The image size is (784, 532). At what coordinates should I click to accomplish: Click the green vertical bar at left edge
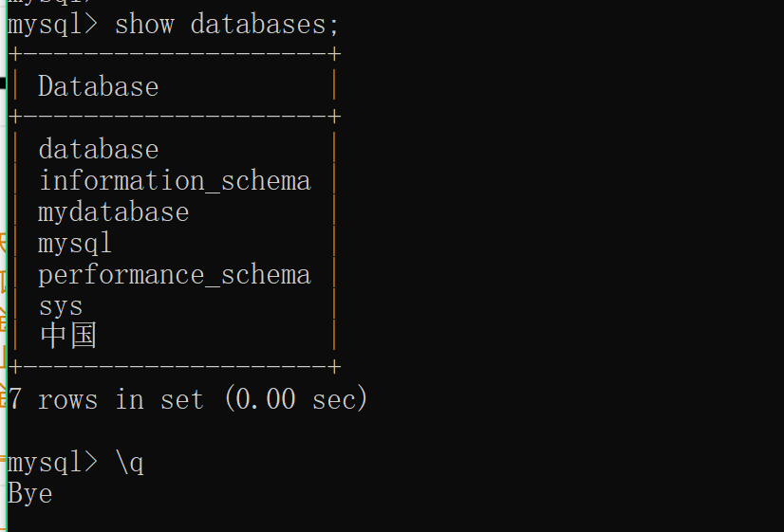(x=7, y=266)
